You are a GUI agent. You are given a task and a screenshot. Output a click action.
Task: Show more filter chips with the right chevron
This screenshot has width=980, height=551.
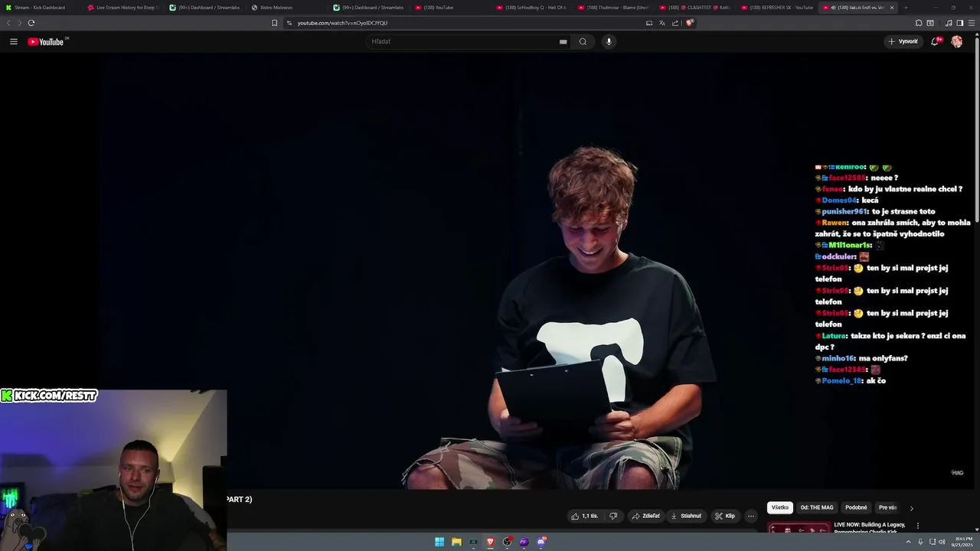pos(911,508)
